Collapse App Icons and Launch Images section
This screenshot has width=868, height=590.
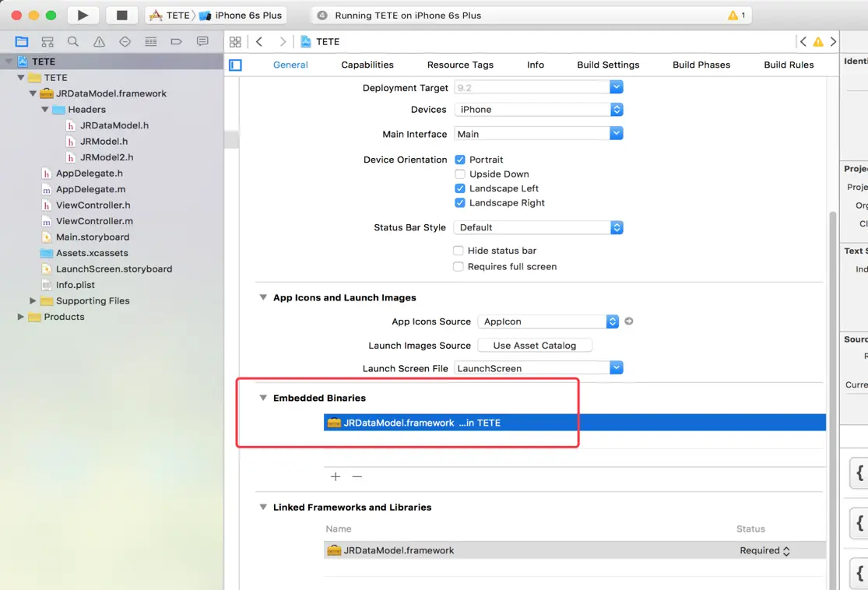point(263,297)
